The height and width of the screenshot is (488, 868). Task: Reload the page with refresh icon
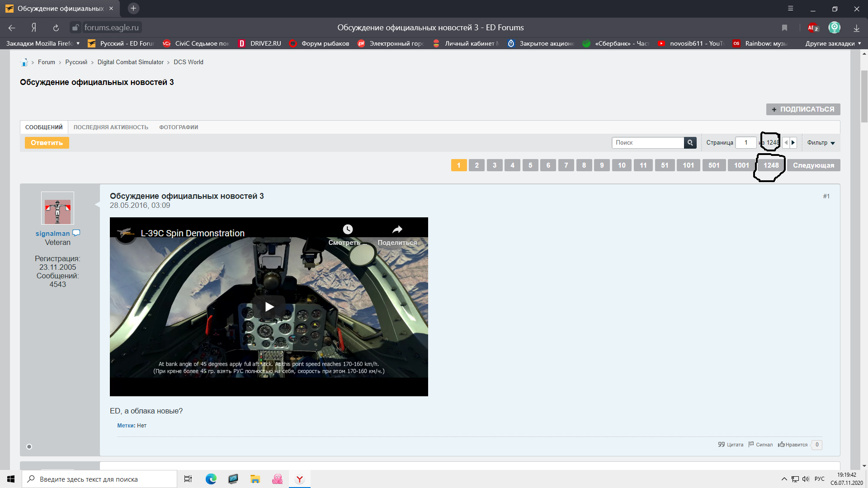(x=56, y=28)
